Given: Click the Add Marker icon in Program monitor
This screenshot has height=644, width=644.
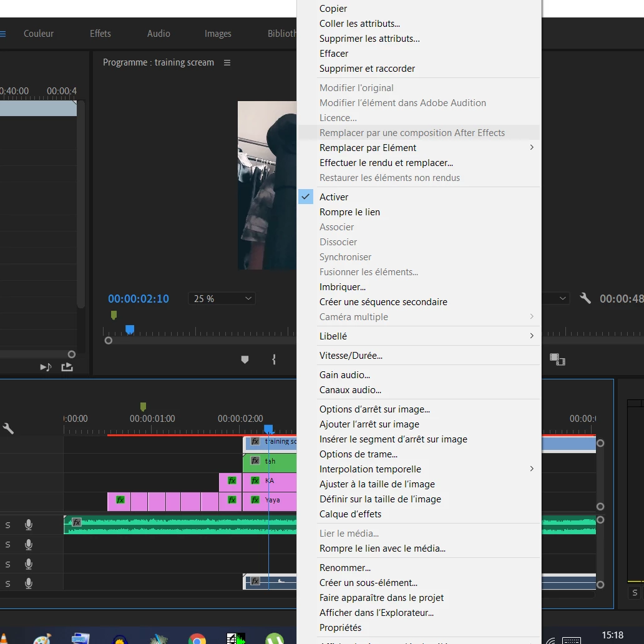Looking at the screenshot, I should (x=245, y=360).
